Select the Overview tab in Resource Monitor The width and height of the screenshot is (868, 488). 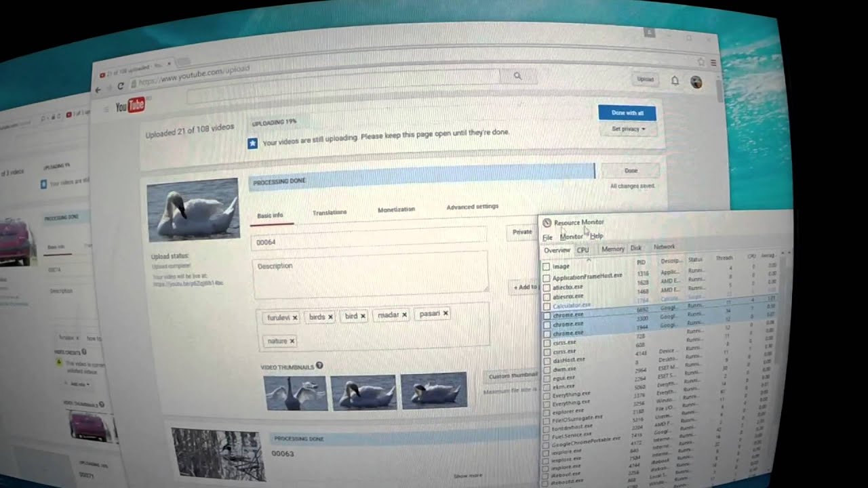click(x=557, y=250)
